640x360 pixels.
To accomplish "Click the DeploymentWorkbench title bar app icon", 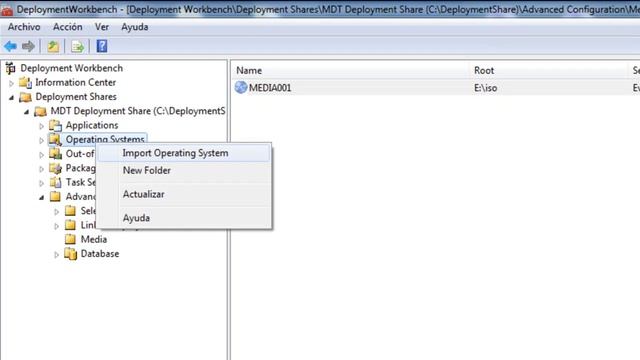I will pos(7,10).
